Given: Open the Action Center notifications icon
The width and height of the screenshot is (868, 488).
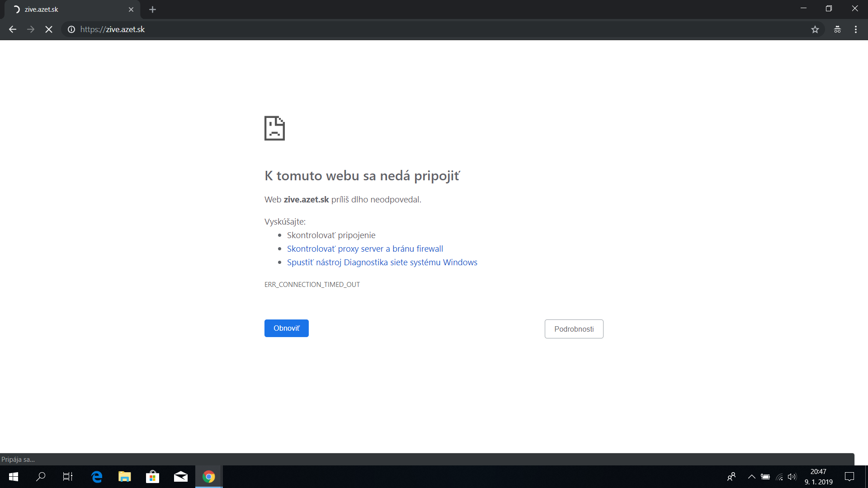Looking at the screenshot, I should [849, 477].
